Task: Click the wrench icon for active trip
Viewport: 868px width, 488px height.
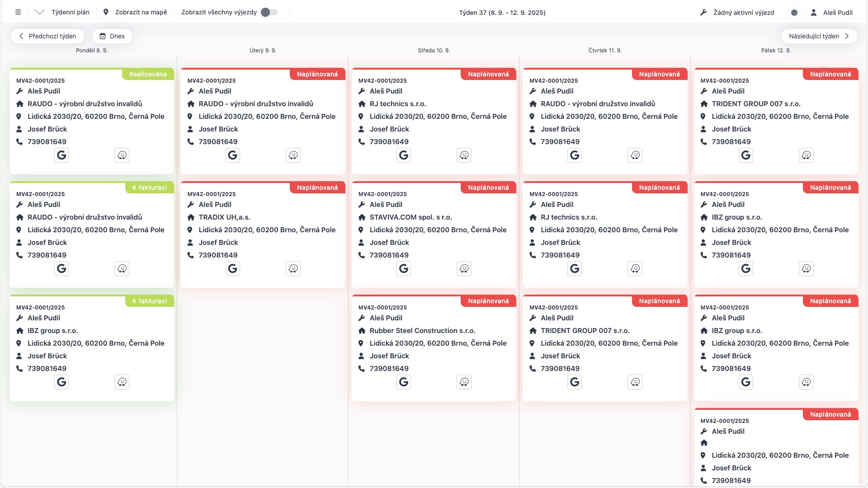Action: 703,13
